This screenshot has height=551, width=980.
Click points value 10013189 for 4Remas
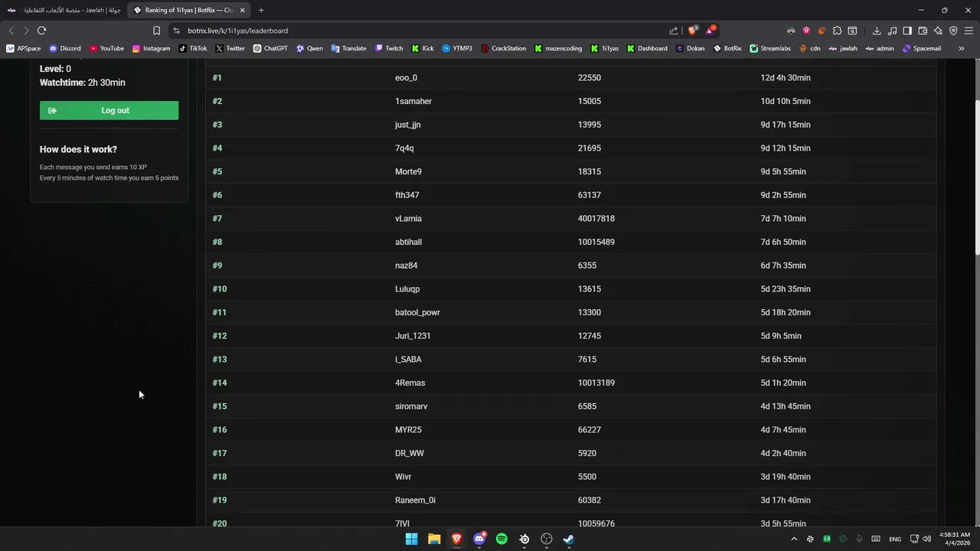596,383
